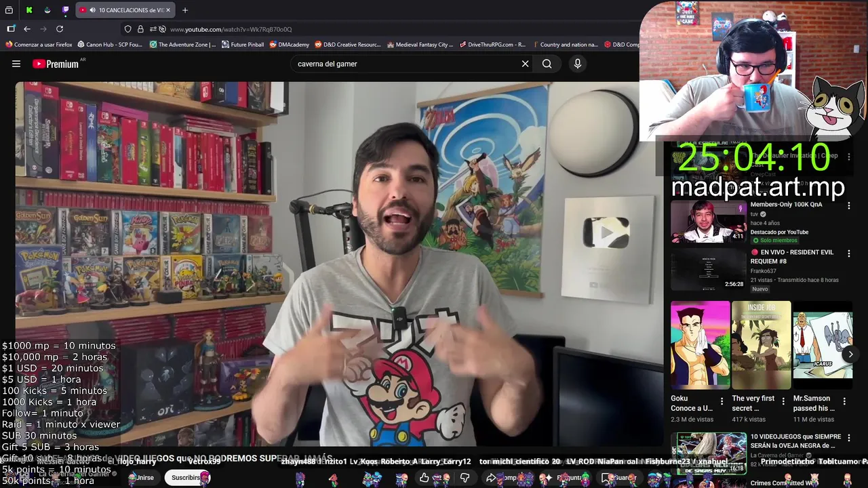Image resolution: width=868 pixels, height=488 pixels.
Task: Dislike the video with the thumbs-down icon
Action: 465,478
